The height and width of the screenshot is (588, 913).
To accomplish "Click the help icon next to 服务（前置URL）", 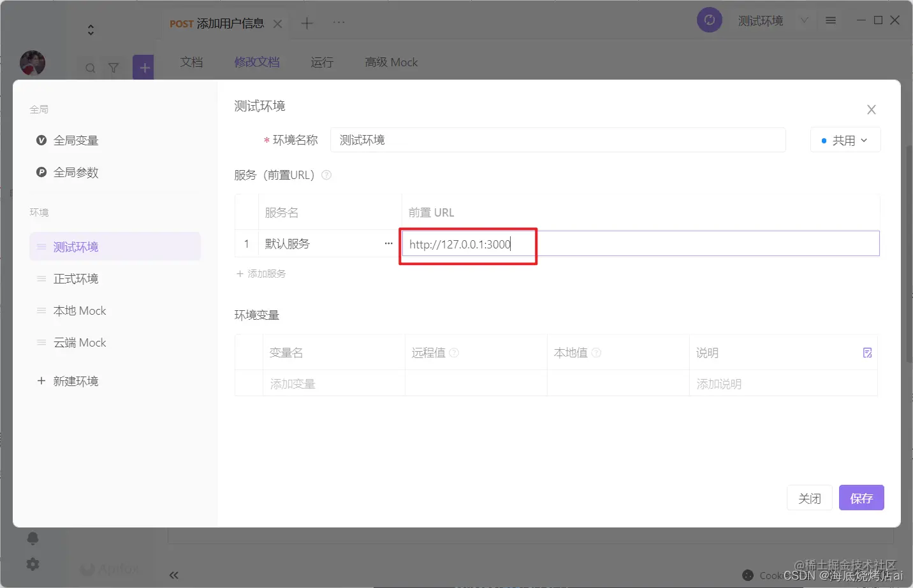I will tap(326, 175).
